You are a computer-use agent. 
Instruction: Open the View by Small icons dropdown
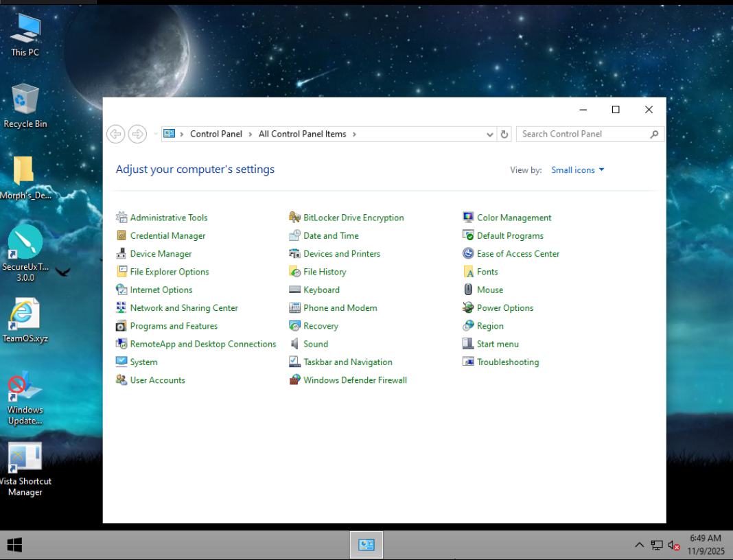(x=577, y=170)
